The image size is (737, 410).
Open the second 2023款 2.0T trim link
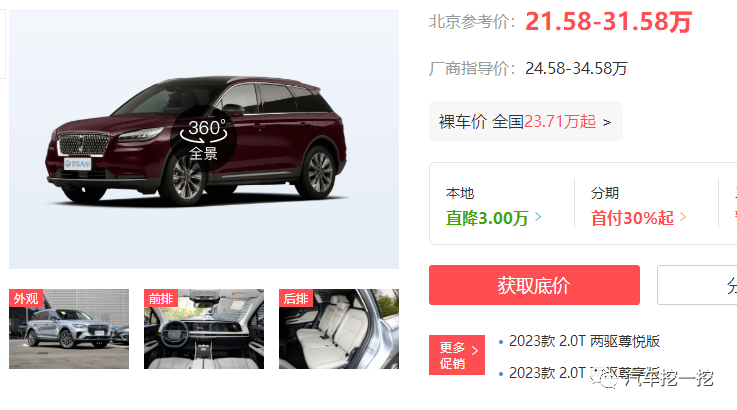coord(584,373)
